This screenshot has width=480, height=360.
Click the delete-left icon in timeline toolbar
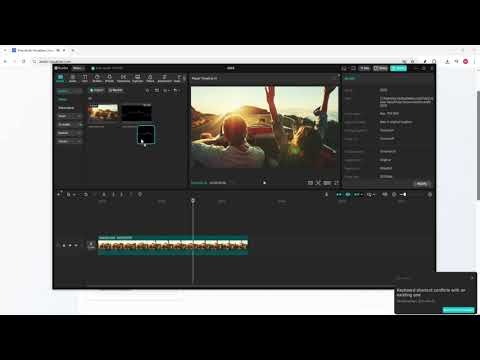(x=113, y=194)
